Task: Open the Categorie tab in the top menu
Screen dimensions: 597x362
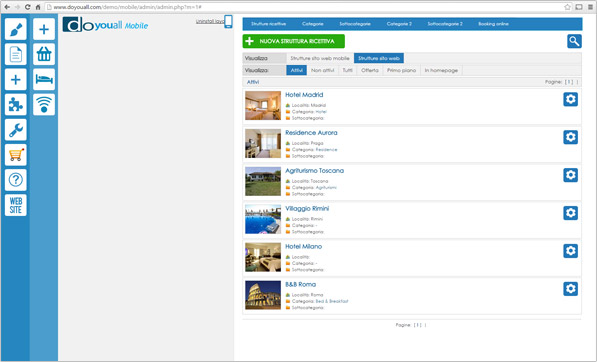Action: click(313, 24)
